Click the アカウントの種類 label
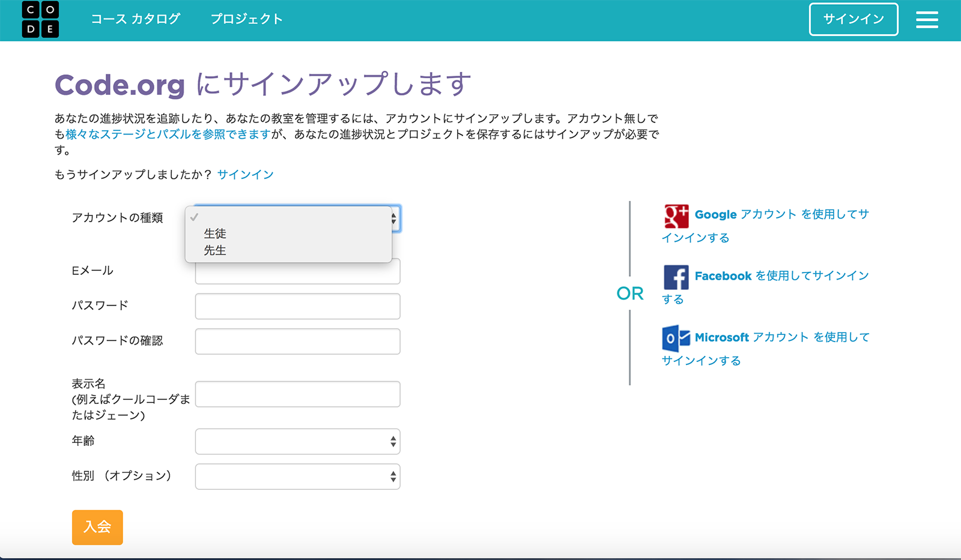Image resolution: width=961 pixels, height=560 pixels. 117,218
